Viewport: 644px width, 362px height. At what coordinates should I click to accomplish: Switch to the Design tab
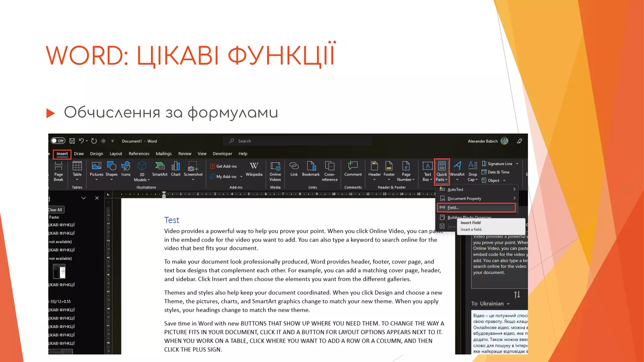pyautogui.click(x=96, y=154)
